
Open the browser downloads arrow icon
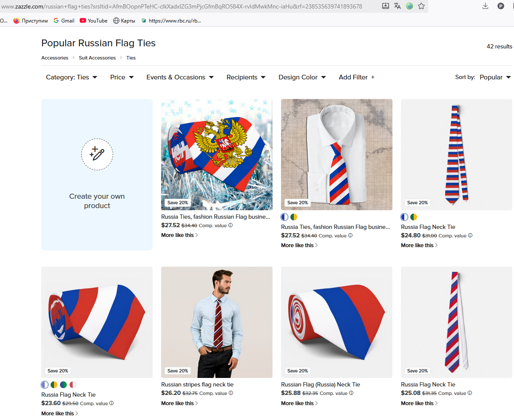(485, 6)
